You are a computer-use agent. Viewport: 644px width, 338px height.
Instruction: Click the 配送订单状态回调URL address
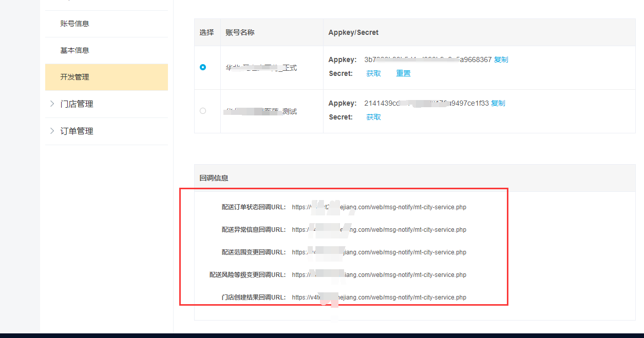click(379, 207)
